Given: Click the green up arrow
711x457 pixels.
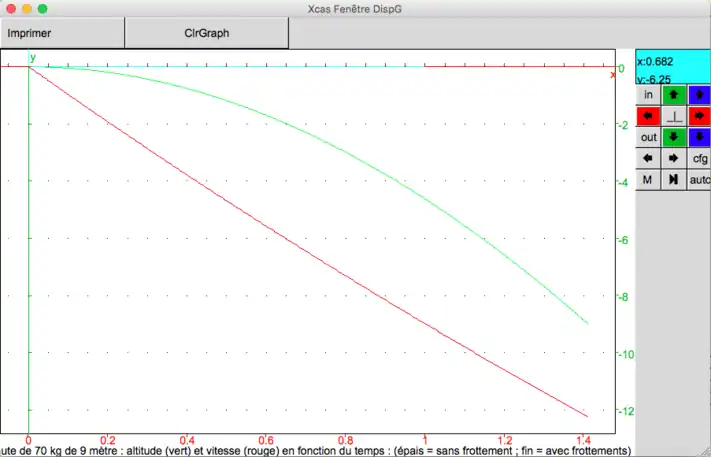Looking at the screenshot, I should pos(674,95).
